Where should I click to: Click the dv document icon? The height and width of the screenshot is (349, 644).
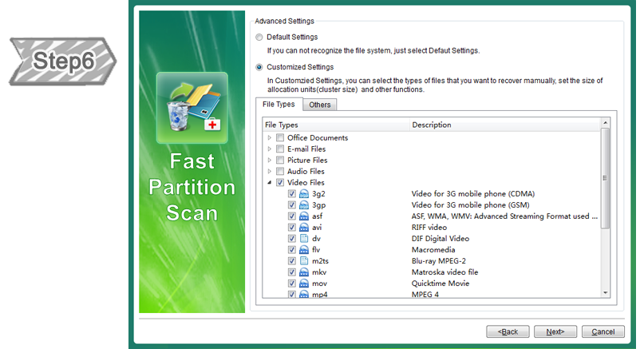click(303, 239)
